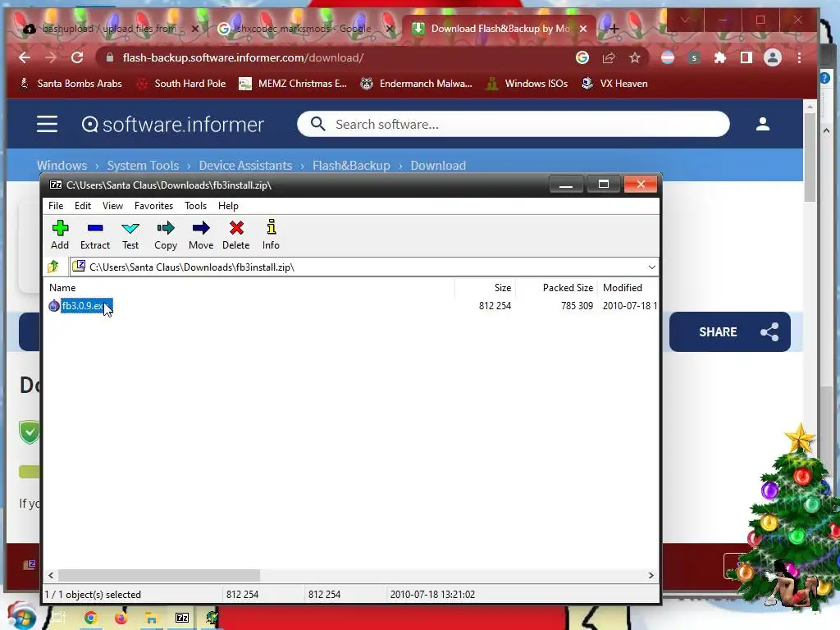This screenshot has width=840, height=630.
Task: Choose the Move toolbar icon
Action: pos(201,234)
